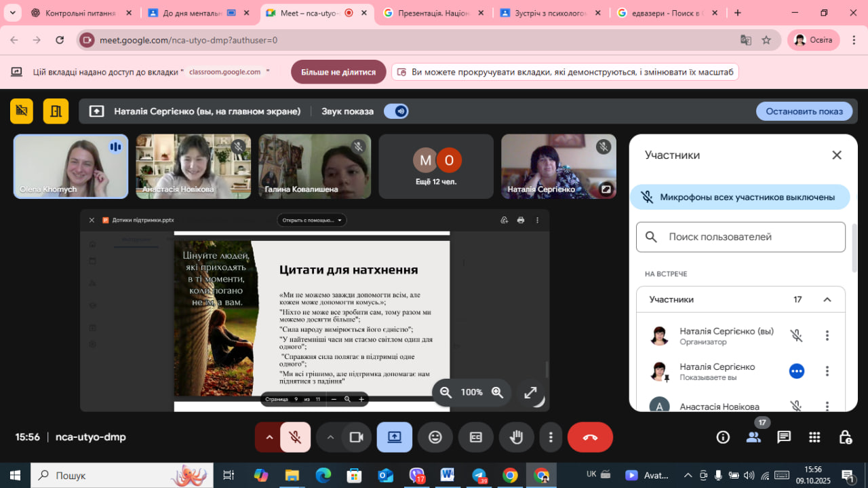Click the Більше не ділитися button
The image size is (868, 488).
tap(338, 72)
